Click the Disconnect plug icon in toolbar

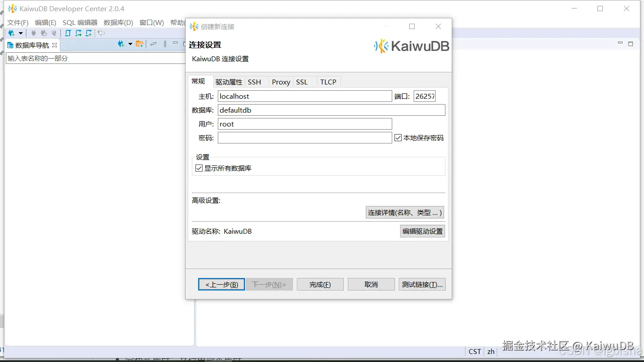[54, 33]
